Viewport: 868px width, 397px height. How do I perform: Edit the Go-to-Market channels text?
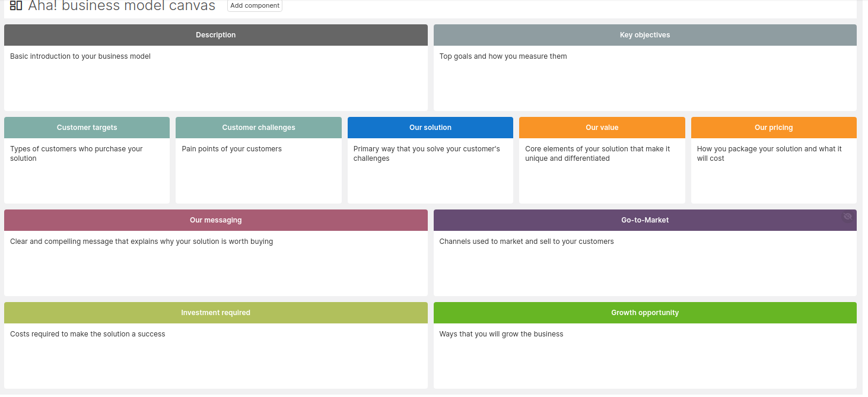click(x=645, y=261)
